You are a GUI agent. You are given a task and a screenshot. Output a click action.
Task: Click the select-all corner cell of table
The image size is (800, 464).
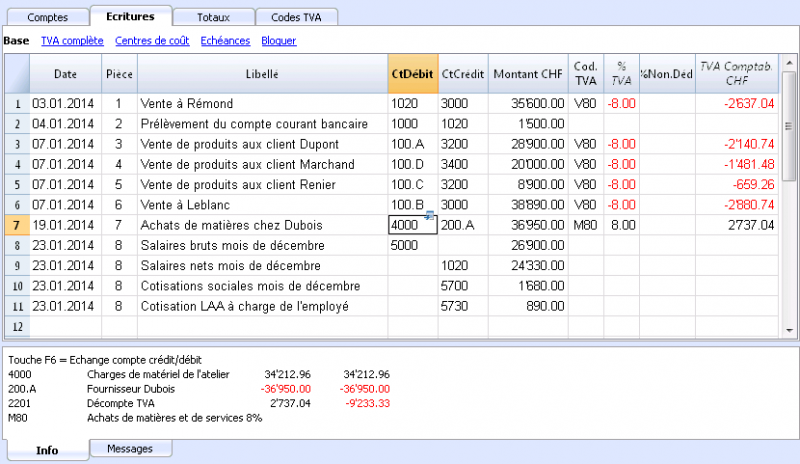17,74
